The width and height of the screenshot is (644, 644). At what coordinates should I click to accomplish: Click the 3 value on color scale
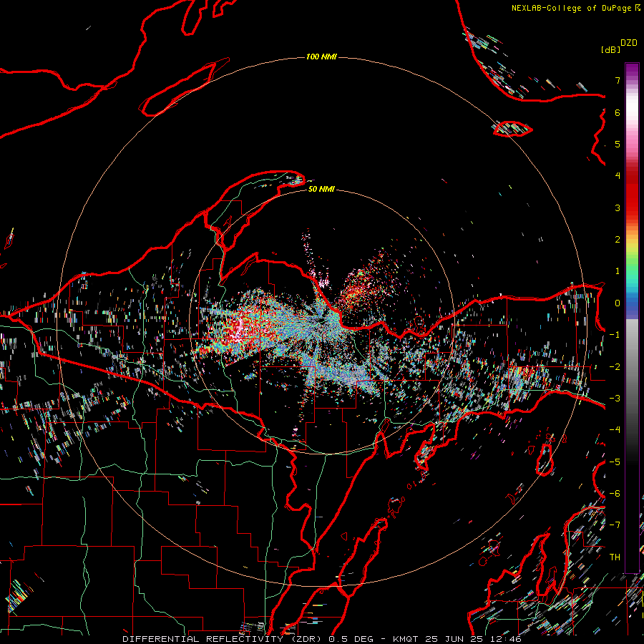click(618, 208)
